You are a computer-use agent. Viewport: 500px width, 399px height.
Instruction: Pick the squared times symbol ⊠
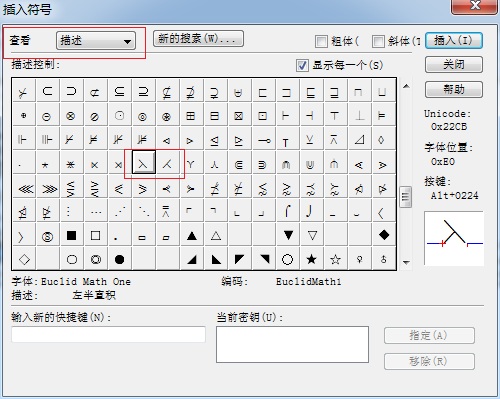(238, 116)
